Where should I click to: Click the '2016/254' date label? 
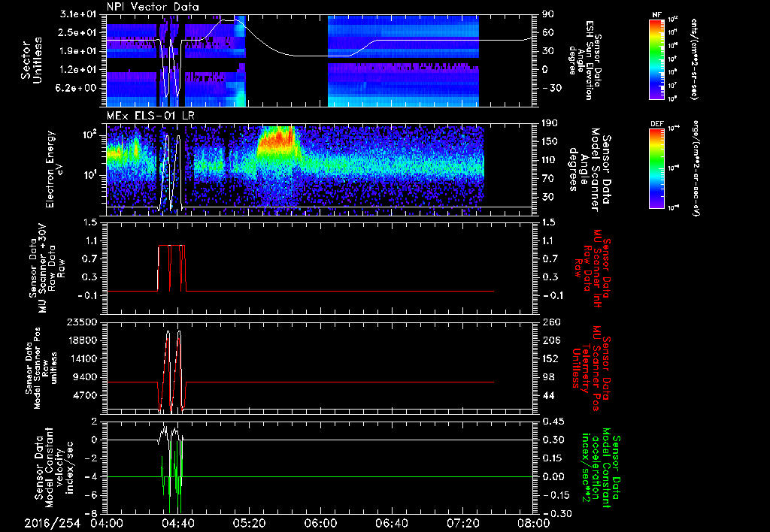(x=52, y=523)
